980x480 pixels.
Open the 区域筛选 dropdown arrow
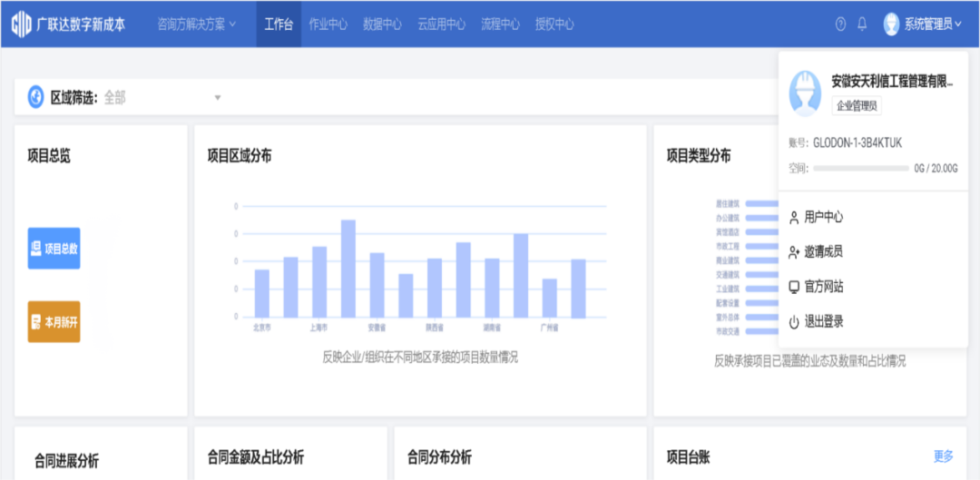(x=218, y=98)
